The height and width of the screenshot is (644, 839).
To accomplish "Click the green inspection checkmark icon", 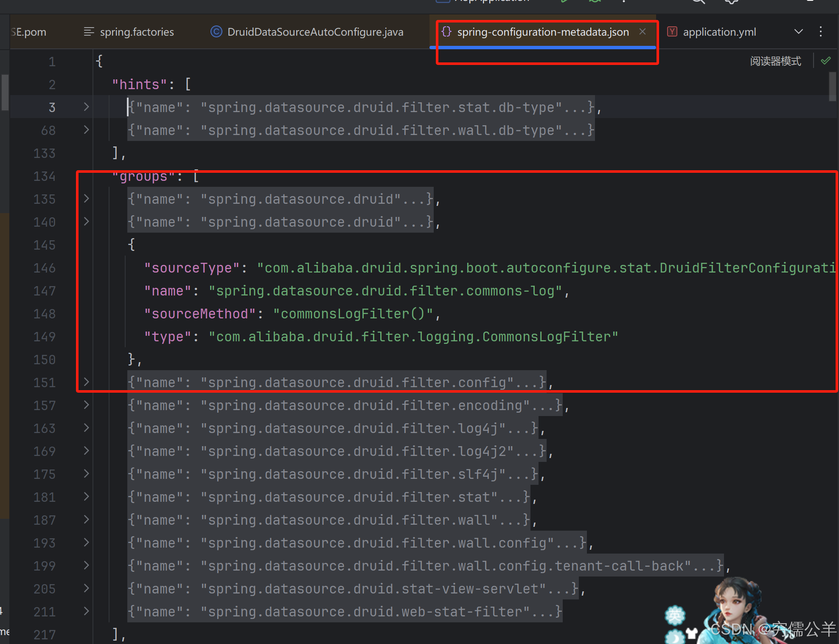I will pos(825,61).
